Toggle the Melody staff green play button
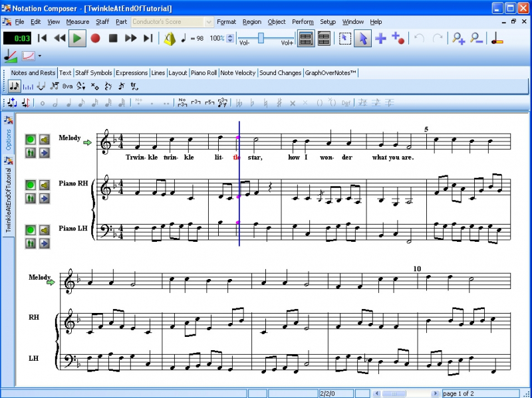The height and width of the screenshot is (398, 532). [x=31, y=140]
